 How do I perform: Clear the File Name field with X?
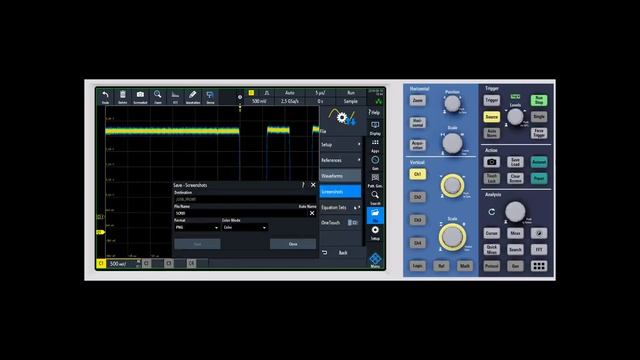(x=312, y=213)
